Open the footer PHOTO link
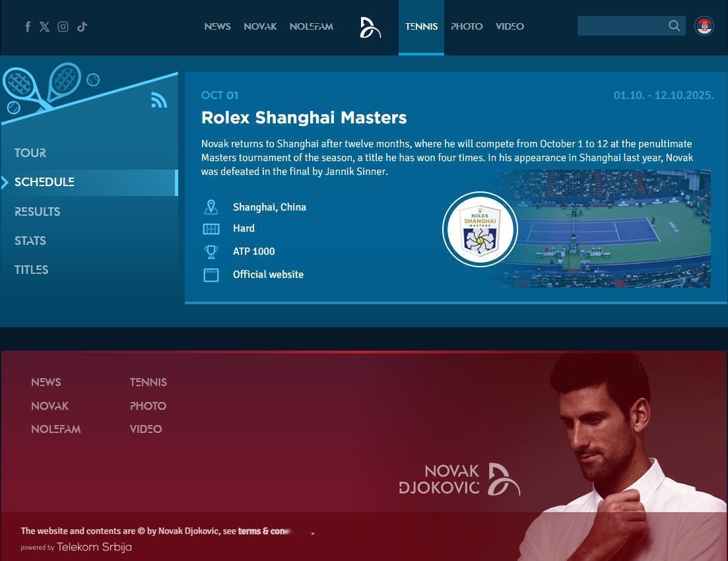This screenshot has height=561, width=728. (x=148, y=406)
